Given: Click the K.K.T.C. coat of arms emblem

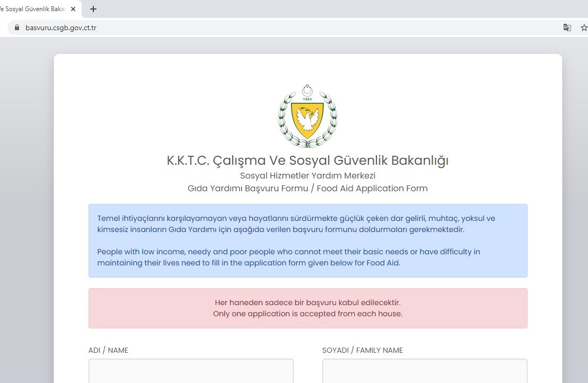Looking at the screenshot, I should (x=308, y=116).
